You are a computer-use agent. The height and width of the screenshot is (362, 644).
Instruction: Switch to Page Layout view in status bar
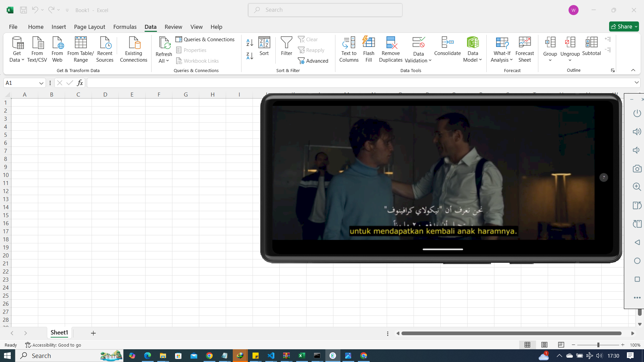pos(544,345)
